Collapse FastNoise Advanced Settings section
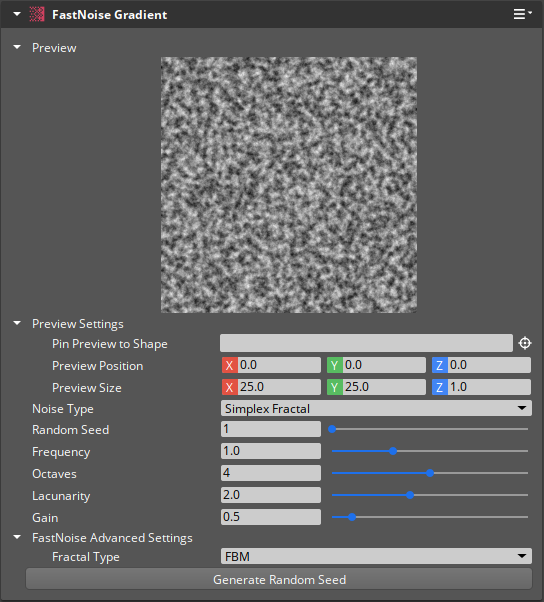544x602 pixels. [17, 537]
